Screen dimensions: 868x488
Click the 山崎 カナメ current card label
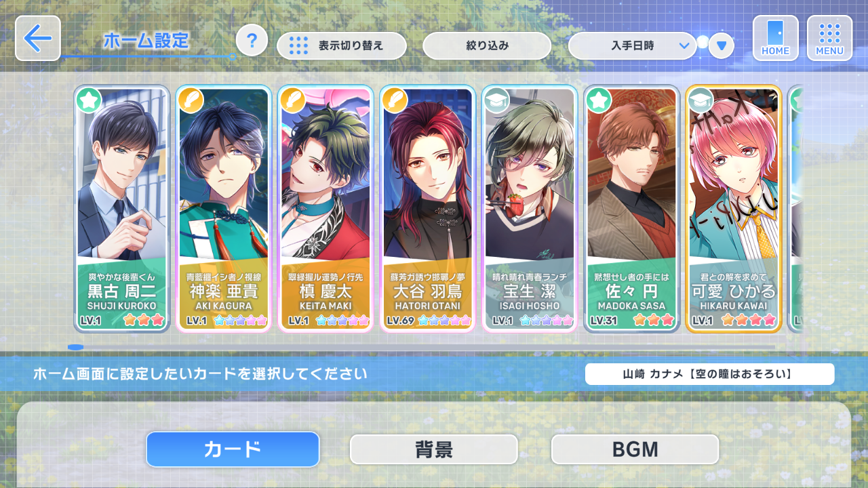(710, 374)
